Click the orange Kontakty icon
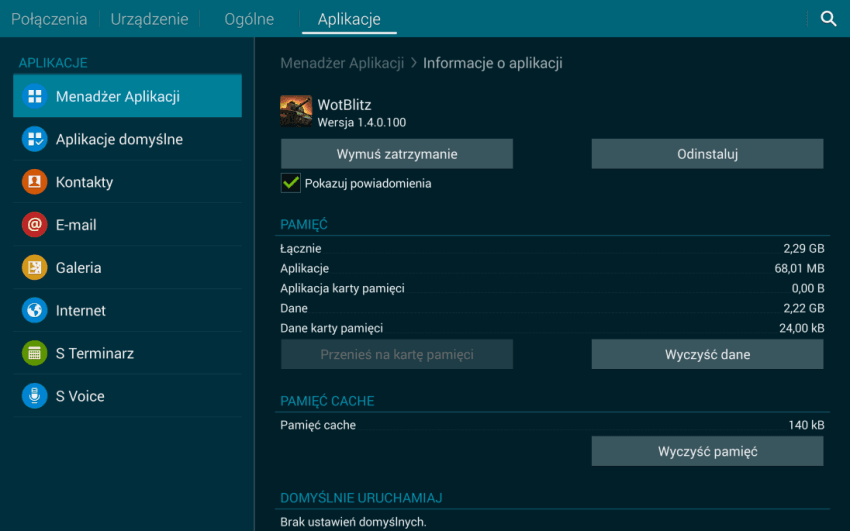This screenshot has width=850, height=531. [x=35, y=182]
